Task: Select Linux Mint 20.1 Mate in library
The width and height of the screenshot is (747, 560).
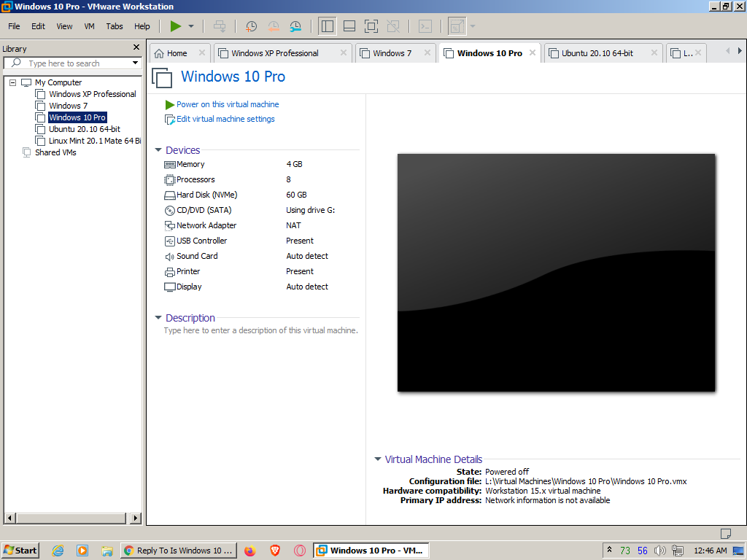Action: pos(95,141)
